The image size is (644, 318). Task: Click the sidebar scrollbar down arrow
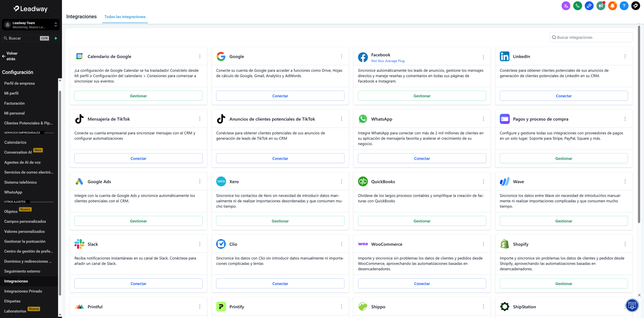coord(60,315)
